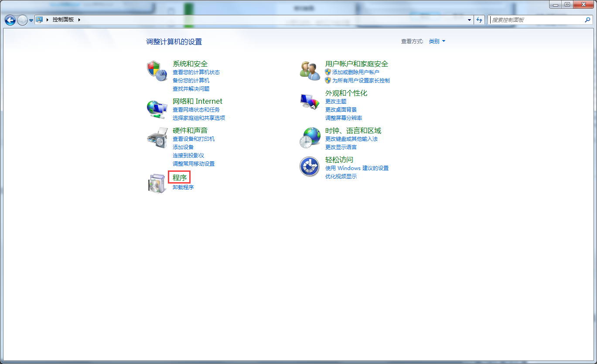Click 优化视频显示 link
The image size is (597, 364).
click(341, 177)
